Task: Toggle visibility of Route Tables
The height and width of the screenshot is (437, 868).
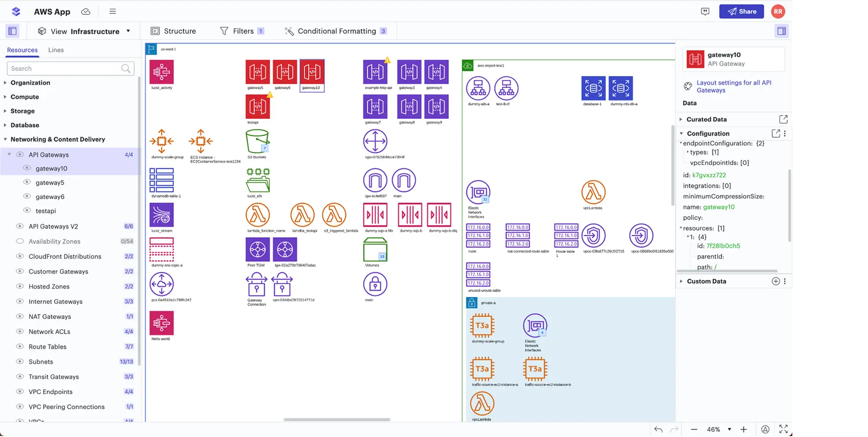Action: pyautogui.click(x=20, y=346)
